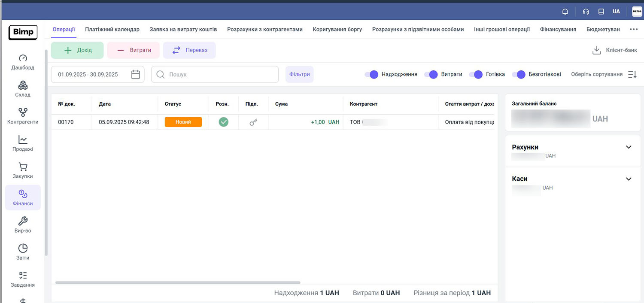Open the Коригування боргу tab

337,29
